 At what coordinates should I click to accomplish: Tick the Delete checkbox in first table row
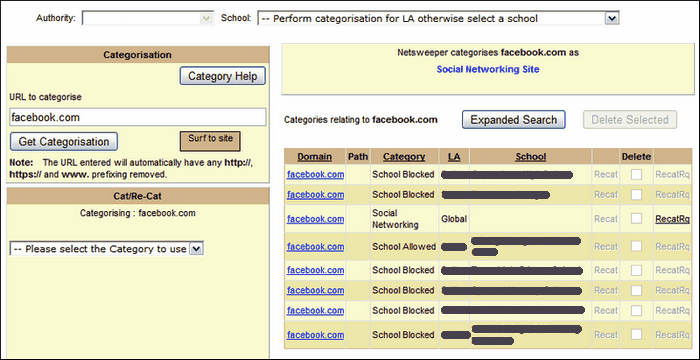click(636, 174)
